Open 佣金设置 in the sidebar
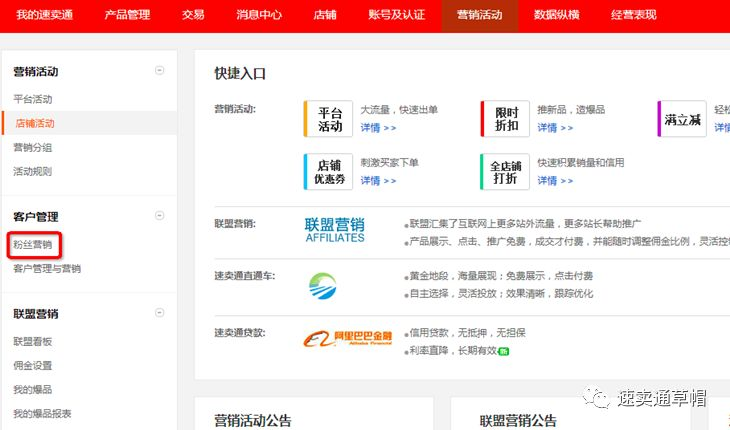730x430 pixels. (x=33, y=366)
